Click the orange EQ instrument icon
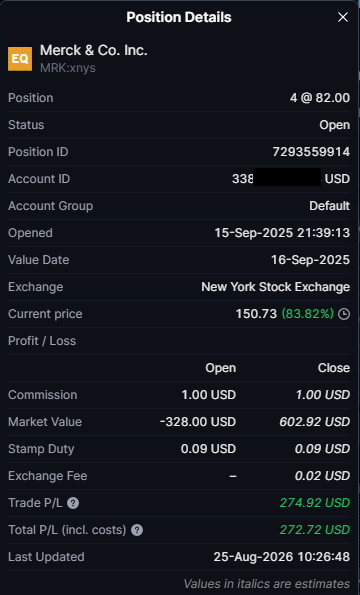The image size is (360, 595). [x=20, y=59]
